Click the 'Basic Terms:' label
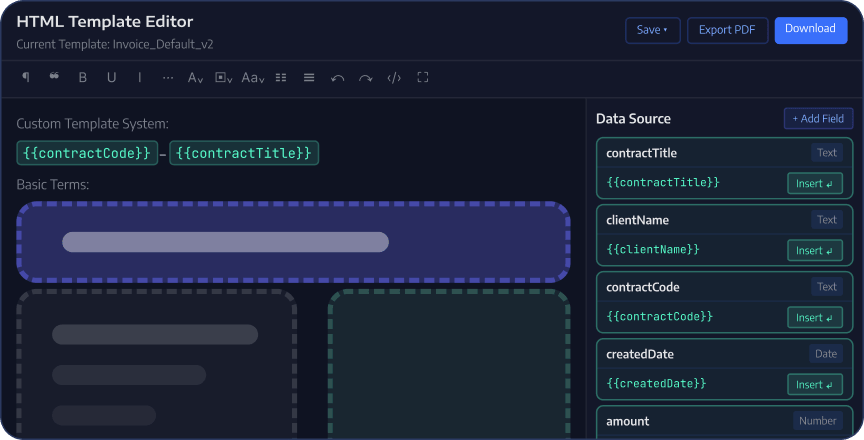 (x=53, y=184)
